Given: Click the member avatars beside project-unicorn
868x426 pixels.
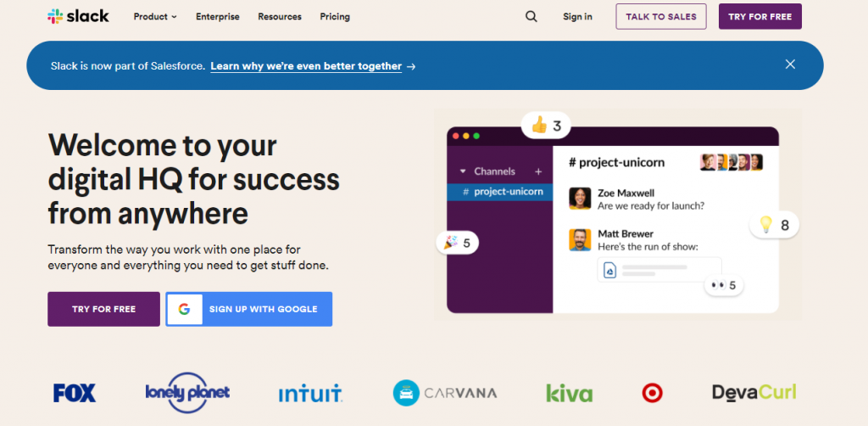Looking at the screenshot, I should point(732,162).
